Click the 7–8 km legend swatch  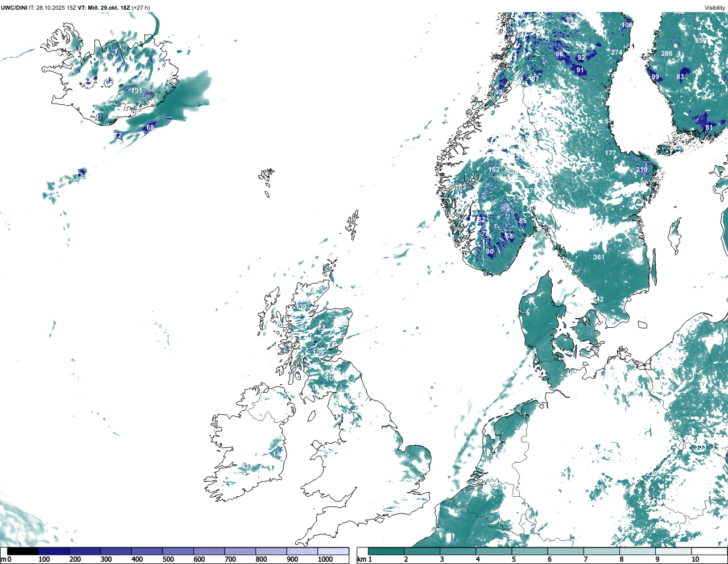coord(602,551)
